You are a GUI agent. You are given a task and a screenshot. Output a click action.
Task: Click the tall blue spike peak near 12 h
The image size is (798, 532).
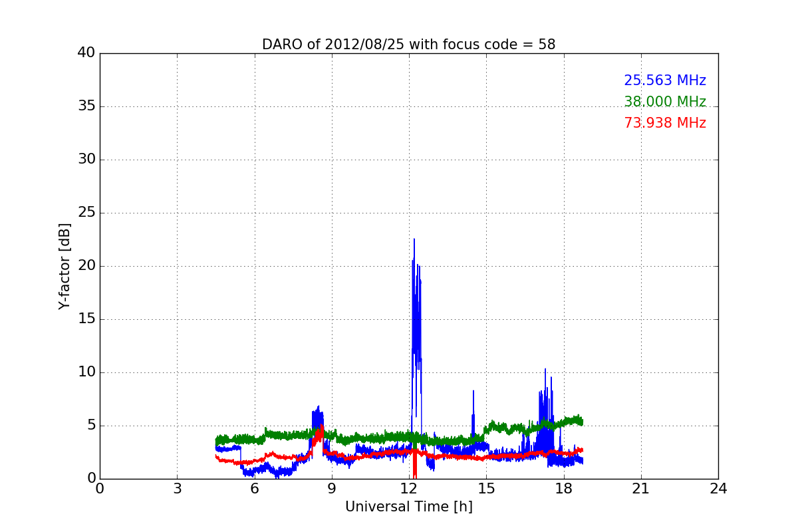pos(414,241)
